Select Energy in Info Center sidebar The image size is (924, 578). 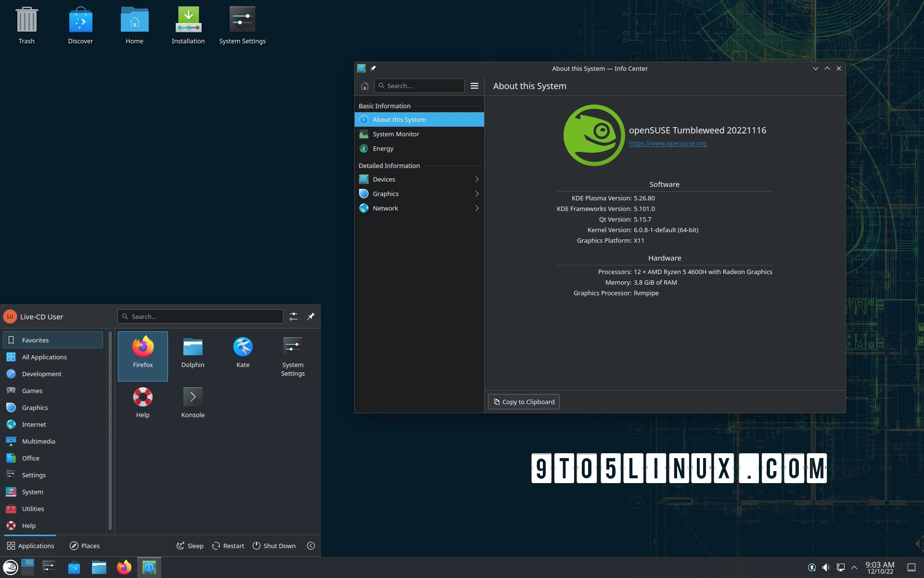(383, 148)
